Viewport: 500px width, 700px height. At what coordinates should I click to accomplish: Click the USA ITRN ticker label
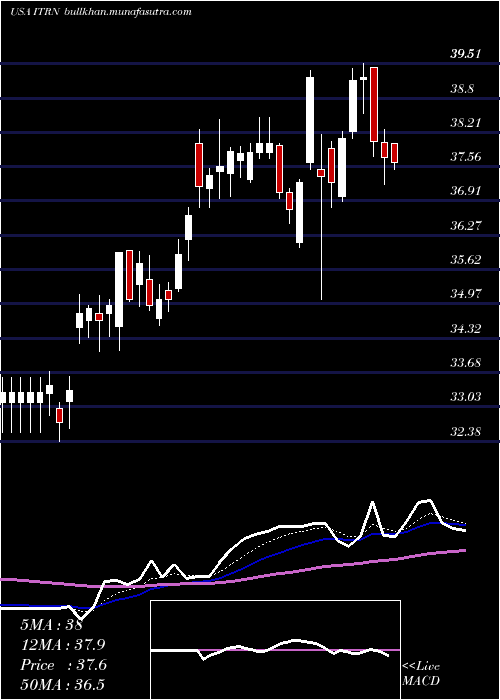30,12
